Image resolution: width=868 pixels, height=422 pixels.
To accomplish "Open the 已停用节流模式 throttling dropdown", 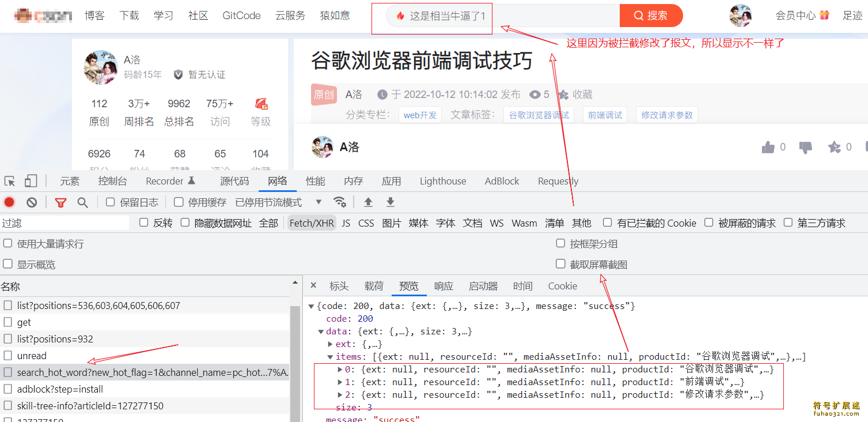I will (x=279, y=202).
